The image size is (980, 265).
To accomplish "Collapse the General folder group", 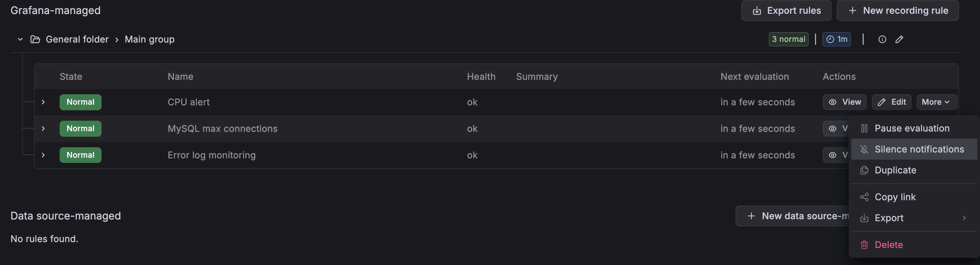I will coord(20,39).
